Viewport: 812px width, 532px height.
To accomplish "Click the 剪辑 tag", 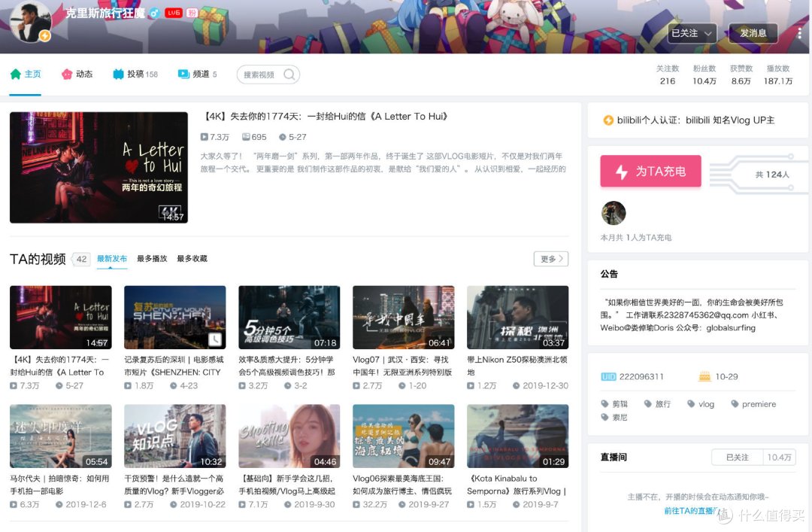I will tap(614, 404).
